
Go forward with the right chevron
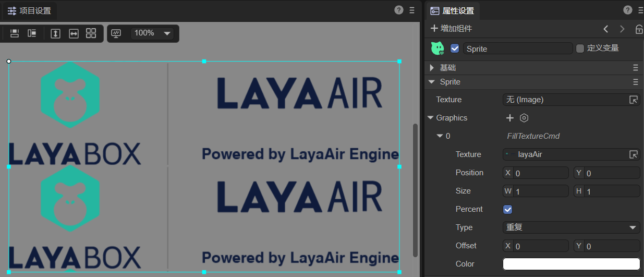pos(622,29)
